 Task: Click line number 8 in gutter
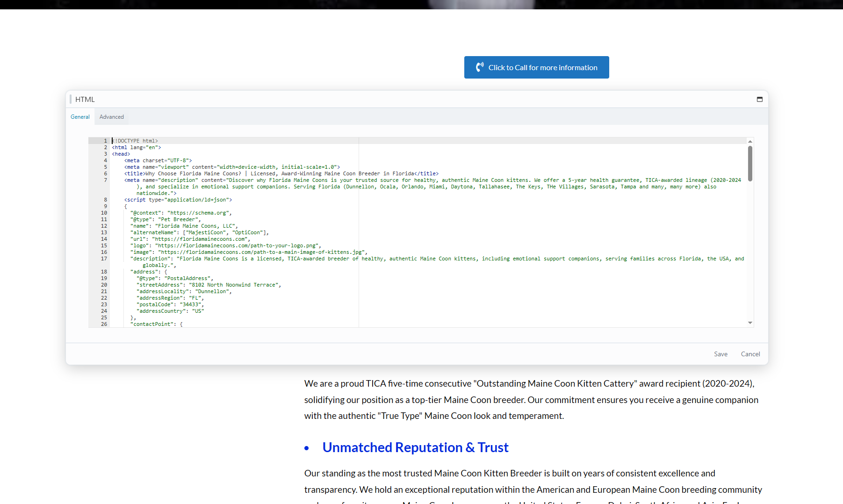click(x=105, y=200)
